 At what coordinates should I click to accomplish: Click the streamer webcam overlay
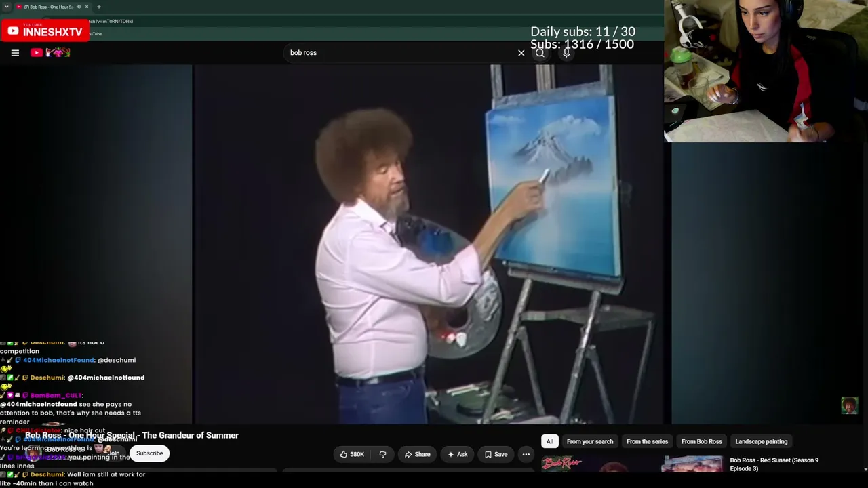pyautogui.click(x=766, y=71)
